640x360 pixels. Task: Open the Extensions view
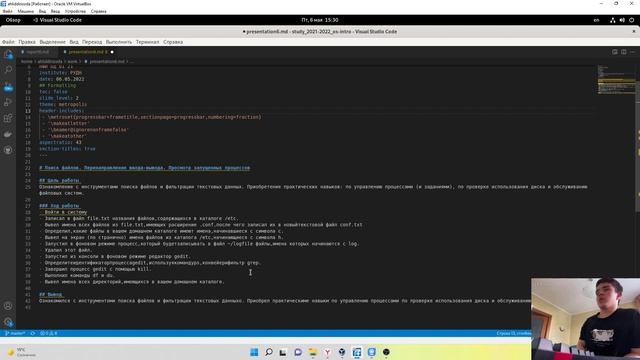coord(8,118)
